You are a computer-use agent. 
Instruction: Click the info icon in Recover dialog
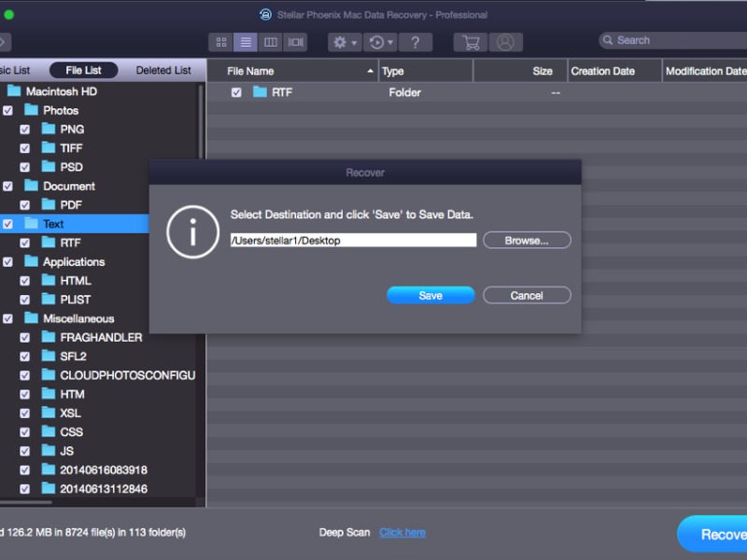pos(192,231)
